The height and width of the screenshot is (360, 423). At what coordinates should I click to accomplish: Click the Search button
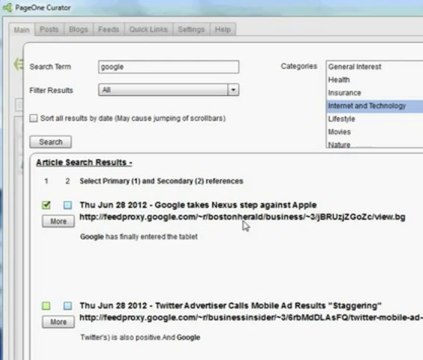pyautogui.click(x=51, y=142)
